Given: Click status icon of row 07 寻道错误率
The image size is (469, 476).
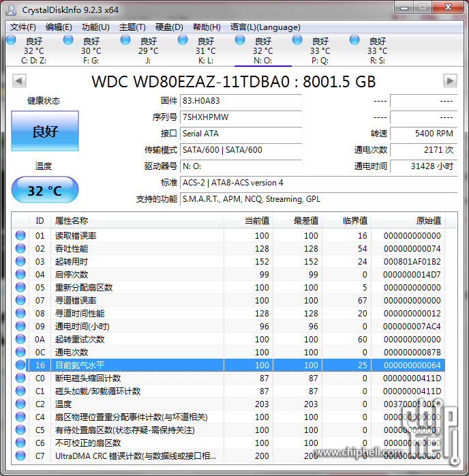Looking at the screenshot, I should (x=20, y=300).
